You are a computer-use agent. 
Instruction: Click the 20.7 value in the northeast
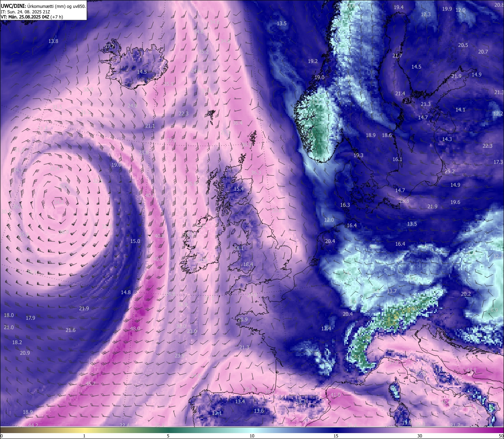pos(483,52)
